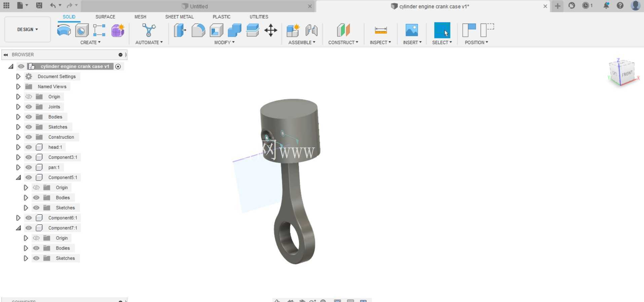Viewport: 644px width, 302px height.
Task: Open the Job Status clock icon
Action: (x=587, y=5)
